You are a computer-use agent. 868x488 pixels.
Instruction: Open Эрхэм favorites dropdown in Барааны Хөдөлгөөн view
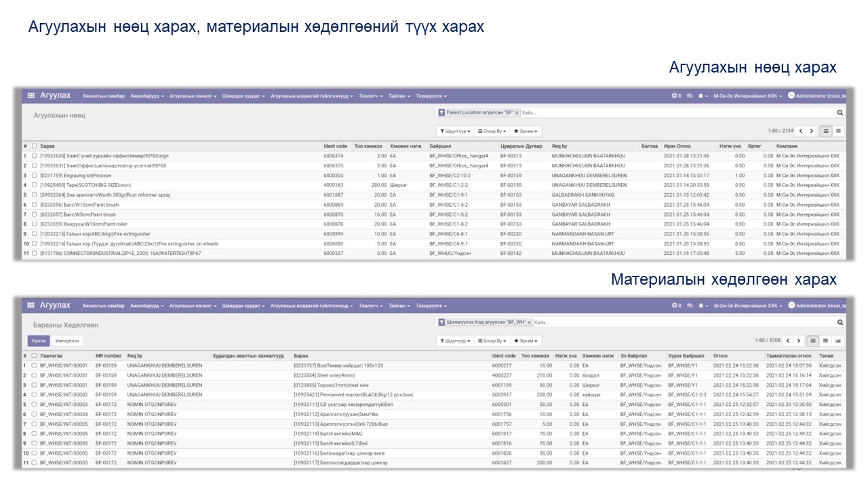[x=526, y=341]
